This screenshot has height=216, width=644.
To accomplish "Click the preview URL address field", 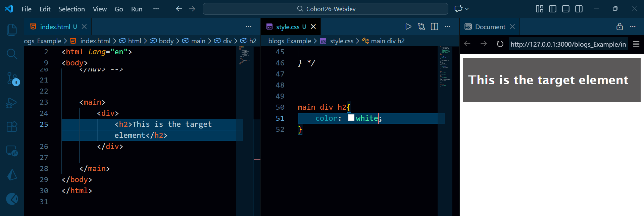I will pos(568,44).
